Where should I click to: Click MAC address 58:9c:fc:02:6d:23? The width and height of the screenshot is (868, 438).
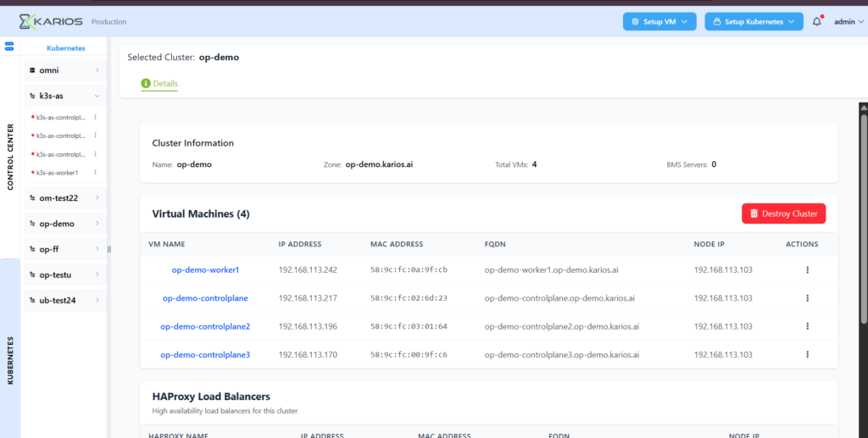[409, 298]
